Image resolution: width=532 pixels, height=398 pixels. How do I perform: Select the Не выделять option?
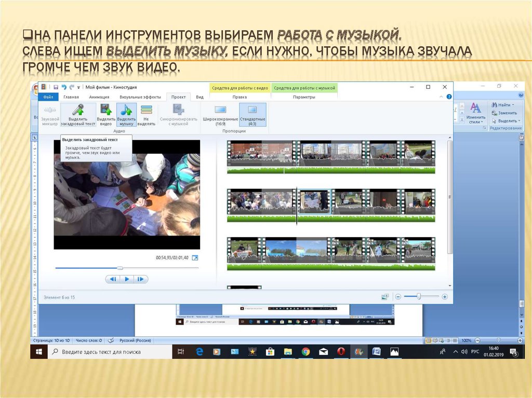146,115
